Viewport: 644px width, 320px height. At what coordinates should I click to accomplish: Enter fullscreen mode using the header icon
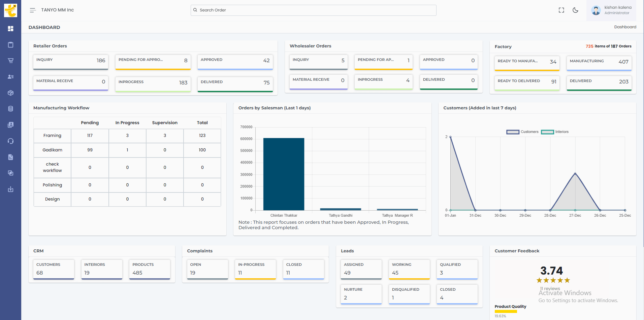click(x=561, y=10)
